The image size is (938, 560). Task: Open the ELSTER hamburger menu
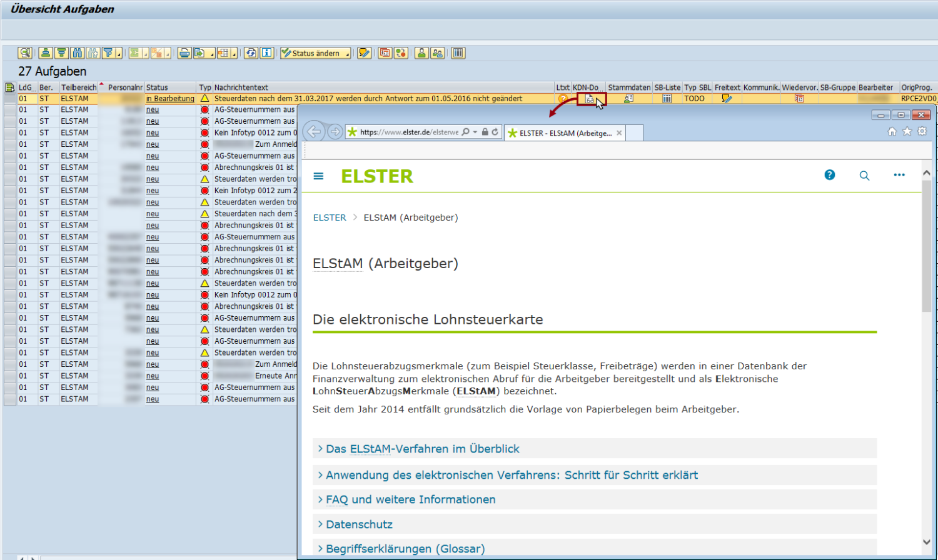tap(318, 176)
